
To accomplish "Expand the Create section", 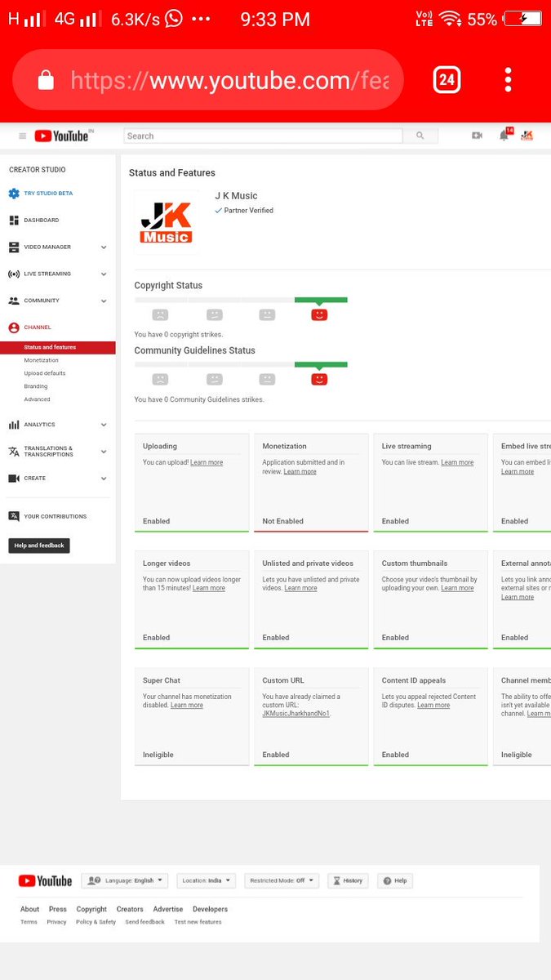I will [x=104, y=479].
